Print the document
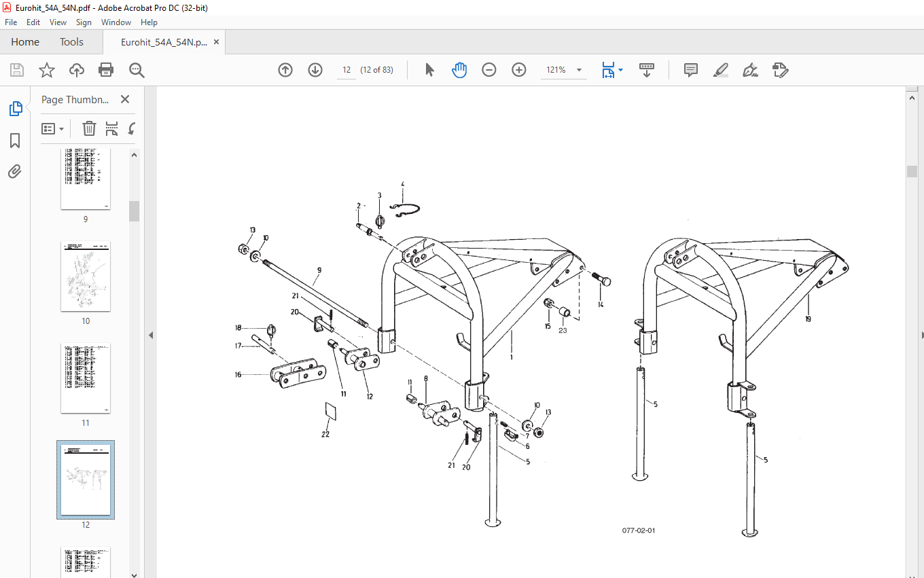The height and width of the screenshot is (578, 924). (x=106, y=70)
